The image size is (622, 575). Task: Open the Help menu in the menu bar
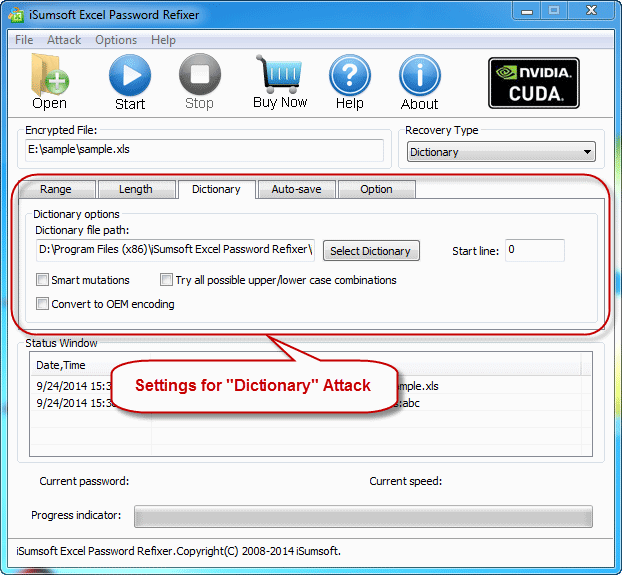[163, 40]
